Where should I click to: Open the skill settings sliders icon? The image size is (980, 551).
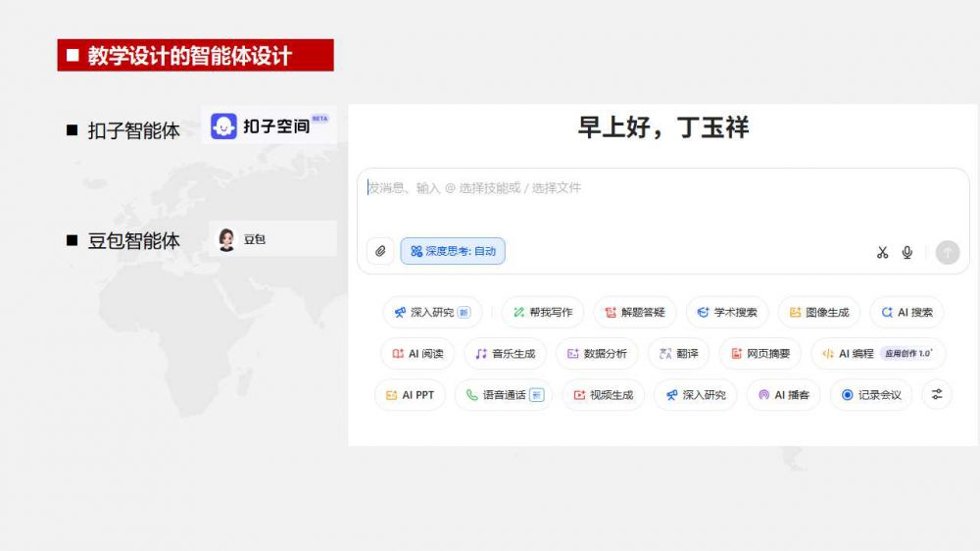click(x=937, y=394)
